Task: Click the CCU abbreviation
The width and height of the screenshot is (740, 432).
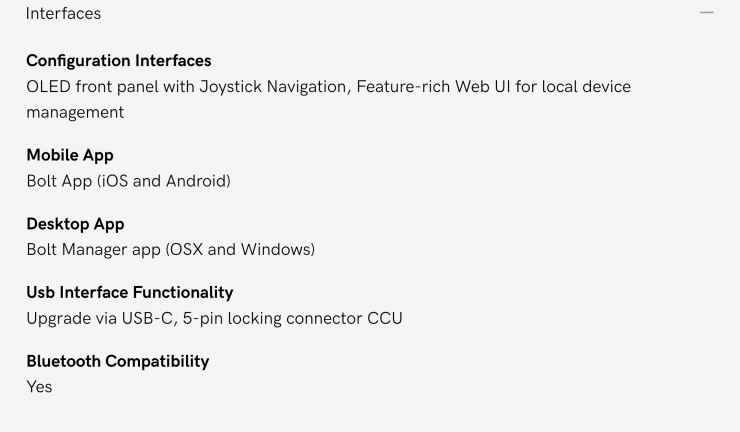Action: point(385,318)
